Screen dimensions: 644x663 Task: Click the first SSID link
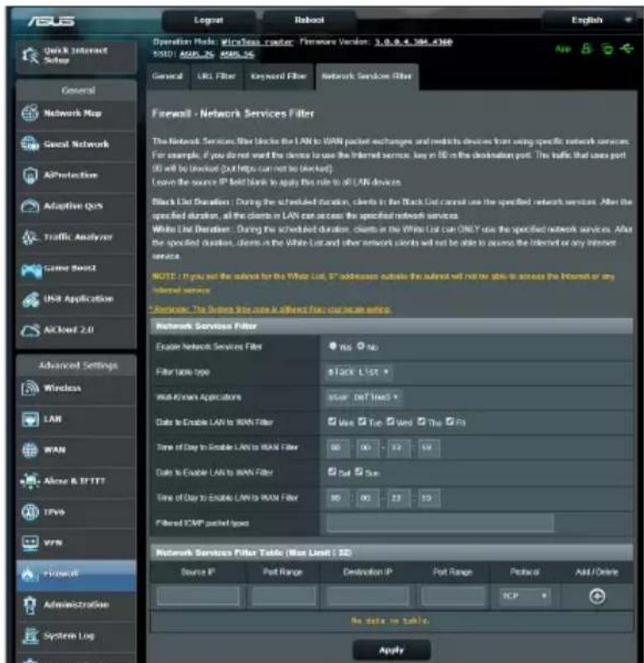click(197, 55)
